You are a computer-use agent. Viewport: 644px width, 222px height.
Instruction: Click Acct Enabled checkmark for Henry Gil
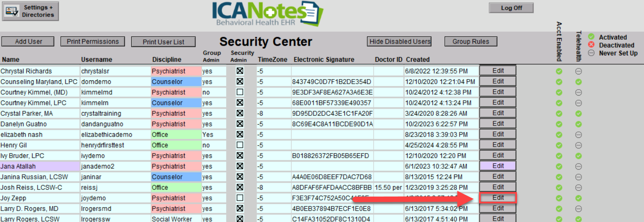(x=559, y=145)
